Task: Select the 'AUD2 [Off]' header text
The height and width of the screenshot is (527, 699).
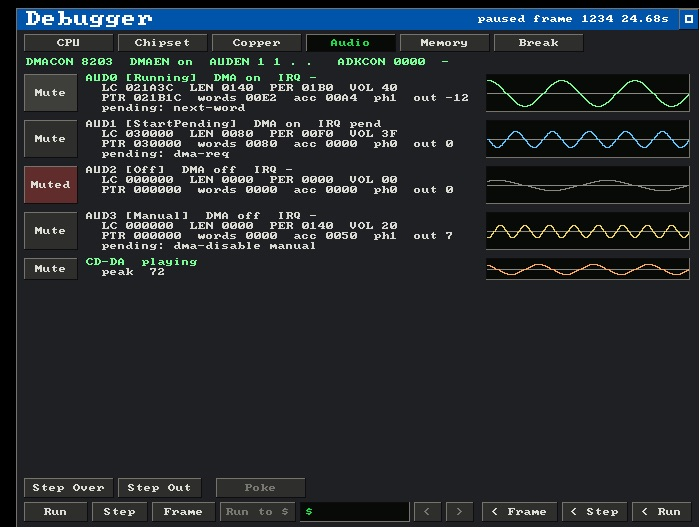Action: pyautogui.click(x=125, y=169)
